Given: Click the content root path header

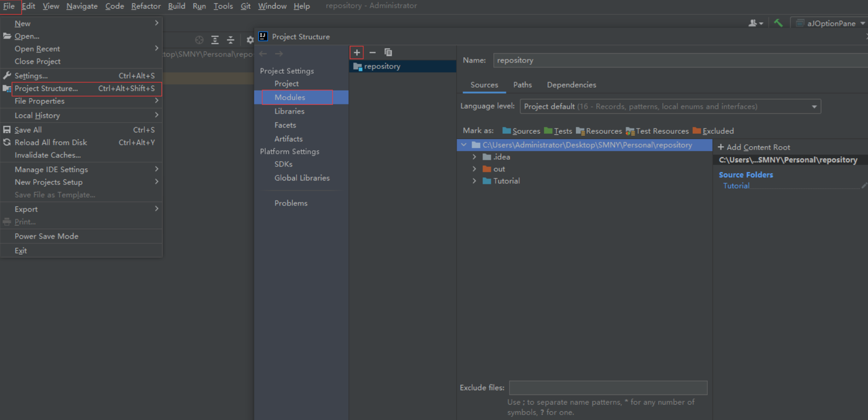Looking at the screenshot, I should click(788, 160).
